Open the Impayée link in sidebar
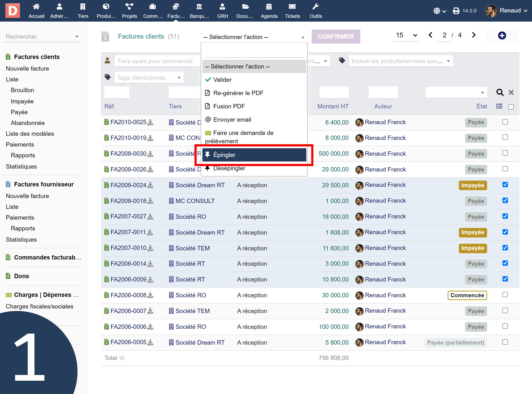The width and height of the screenshot is (532, 394). (x=22, y=101)
